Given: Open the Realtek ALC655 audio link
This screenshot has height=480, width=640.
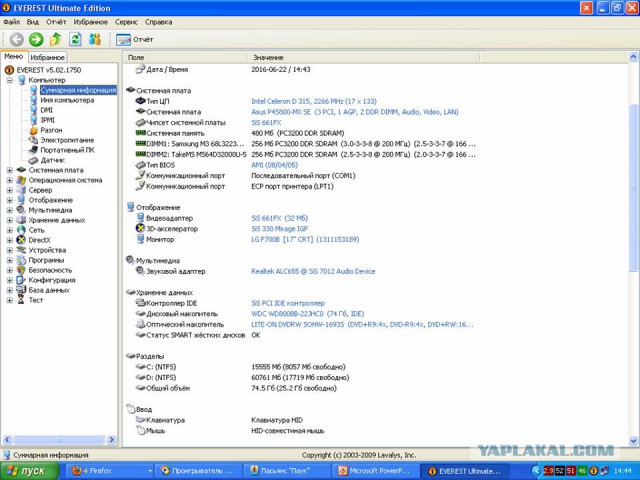Looking at the screenshot, I should 313,271.
